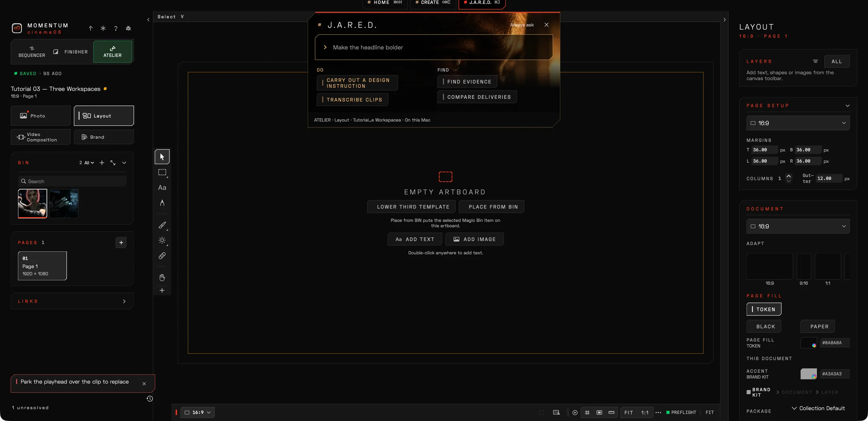
Task: Switch to the SEQUENCER workspace tab
Action: pos(32,52)
